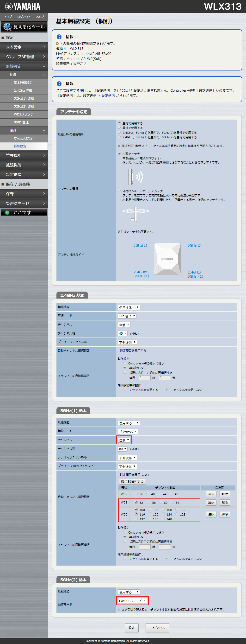
Task: Uncheck channel 52 in W53 band
Action: click(136, 502)
